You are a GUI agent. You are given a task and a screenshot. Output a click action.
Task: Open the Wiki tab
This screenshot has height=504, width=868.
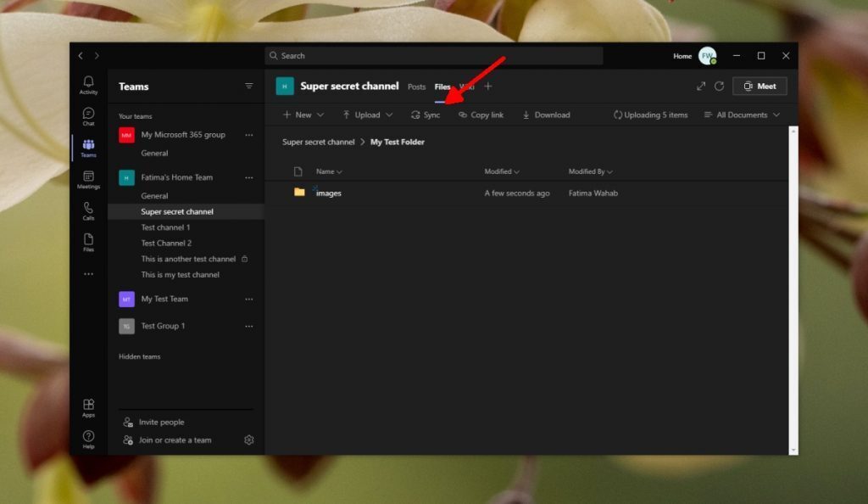tap(466, 87)
